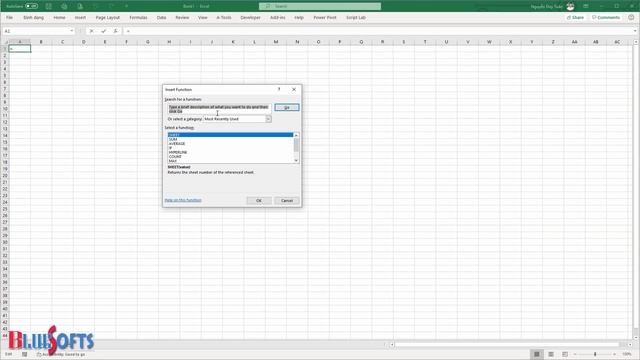Click Cancel in Insert Function dialog
Screen dimensions: 640x360
pyautogui.click(x=287, y=200)
